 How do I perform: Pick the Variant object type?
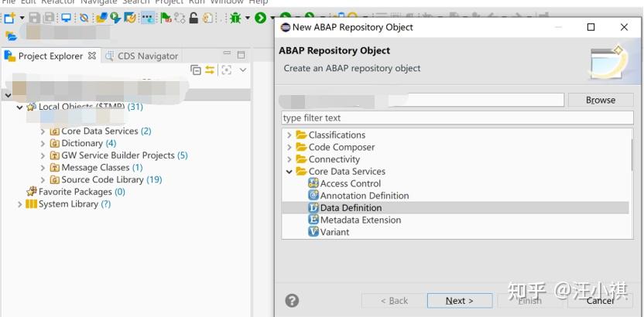click(x=334, y=232)
